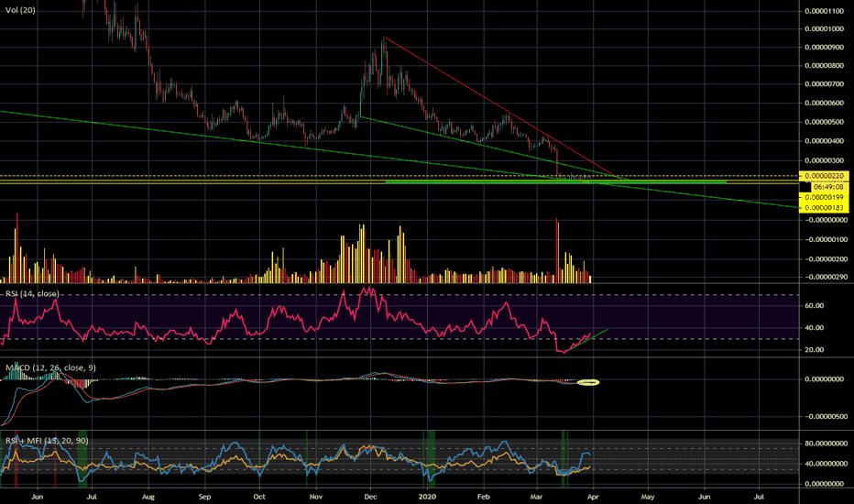Click the 0.00000199 yellow price label

point(824,197)
